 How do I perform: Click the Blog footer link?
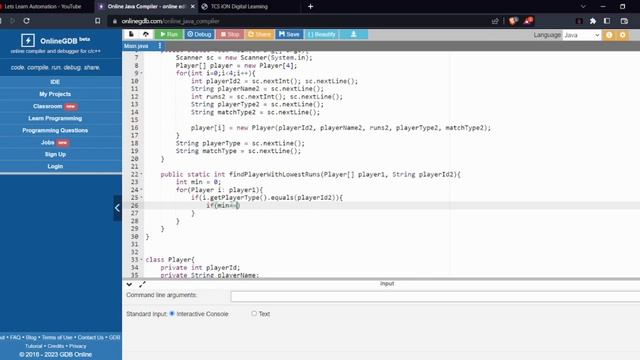(x=31, y=338)
